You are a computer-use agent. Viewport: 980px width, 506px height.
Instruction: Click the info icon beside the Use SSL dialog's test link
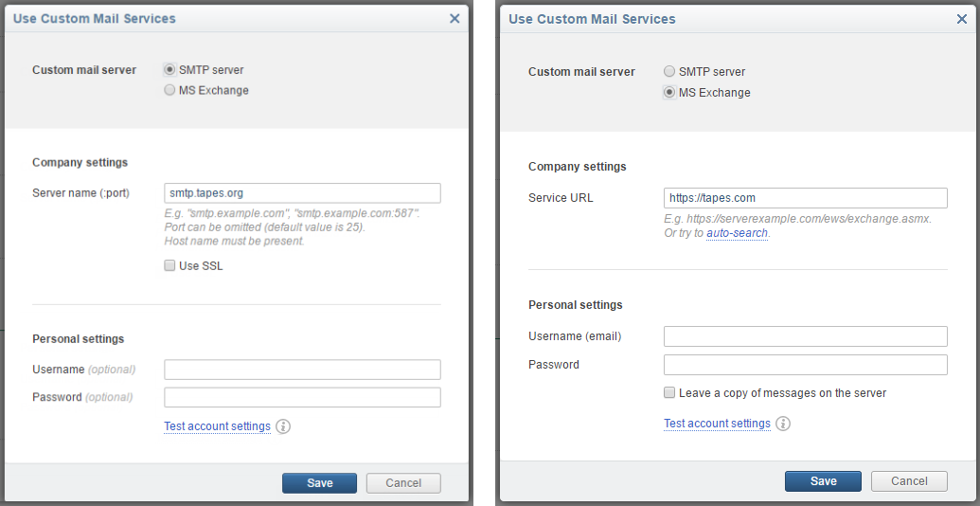(283, 426)
